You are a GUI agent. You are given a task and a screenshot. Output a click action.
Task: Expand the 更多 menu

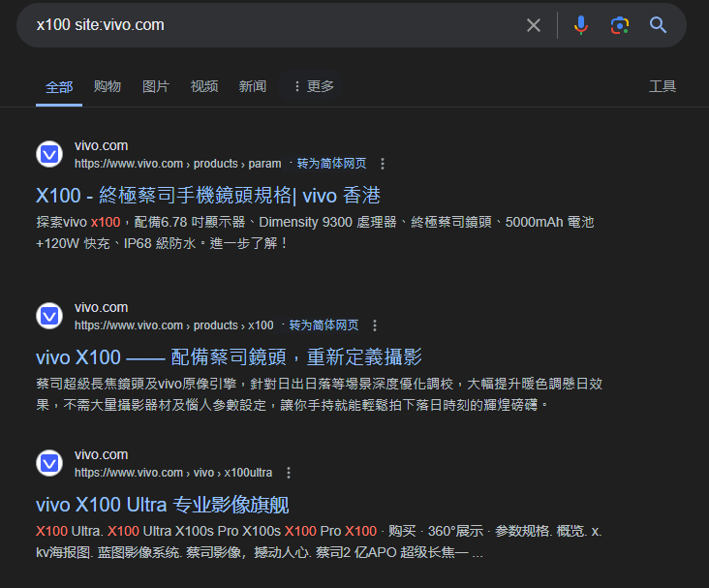314,86
